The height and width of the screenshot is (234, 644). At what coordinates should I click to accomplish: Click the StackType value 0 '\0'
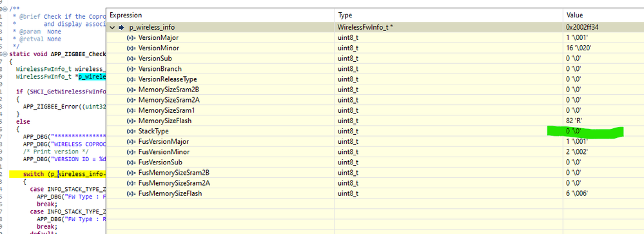pos(573,132)
